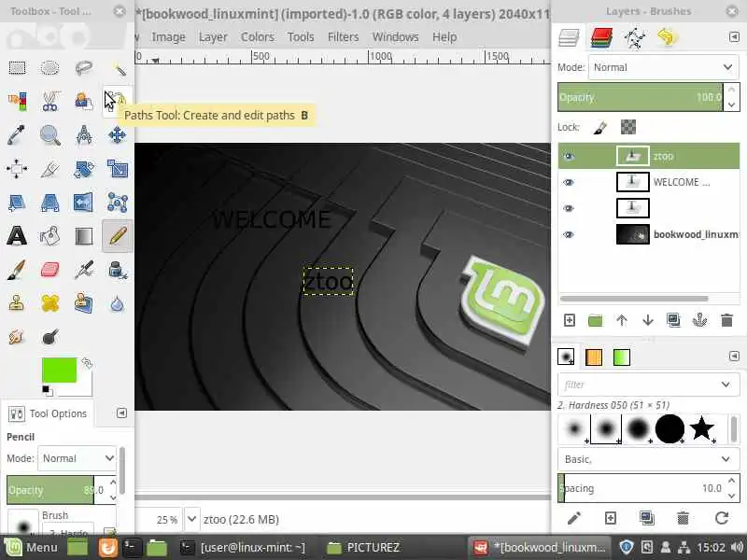747x560 pixels.
Task: Select the Move tool
Action: 118,135
